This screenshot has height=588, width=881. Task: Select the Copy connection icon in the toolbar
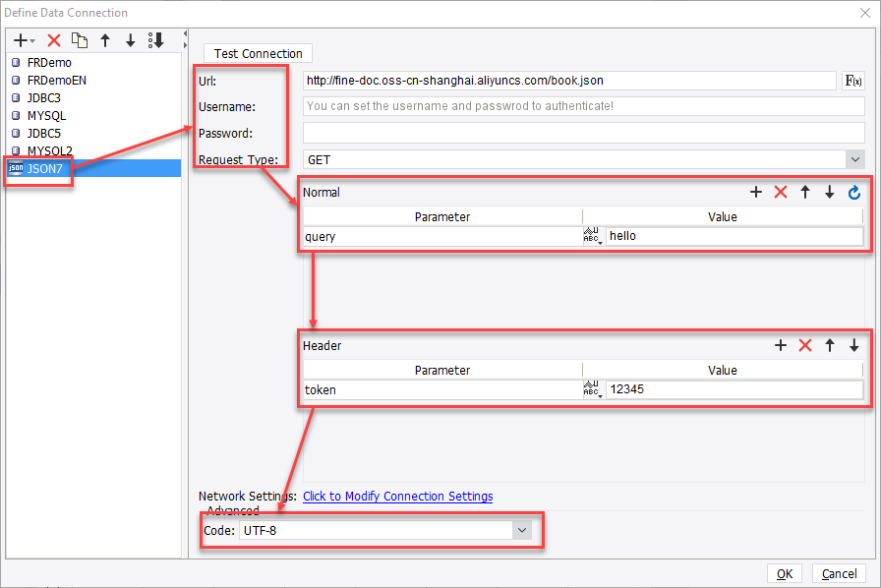pos(80,40)
